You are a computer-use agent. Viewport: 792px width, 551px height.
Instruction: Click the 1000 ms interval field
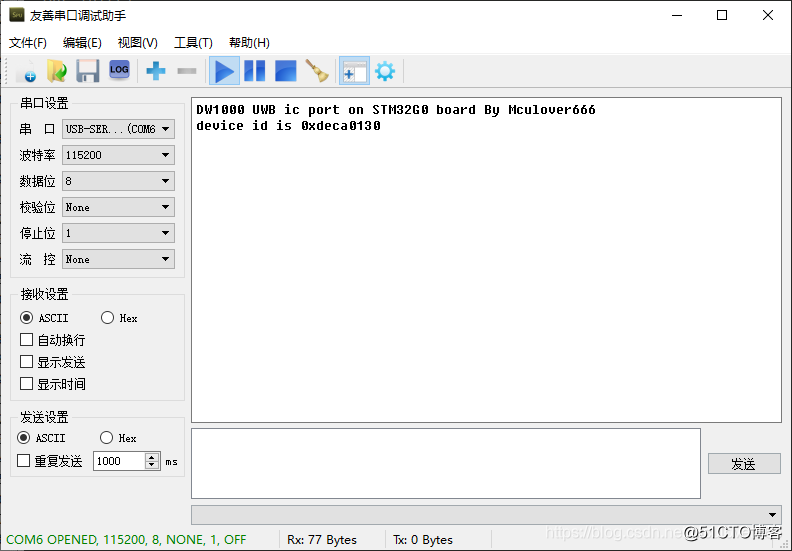pos(120,461)
